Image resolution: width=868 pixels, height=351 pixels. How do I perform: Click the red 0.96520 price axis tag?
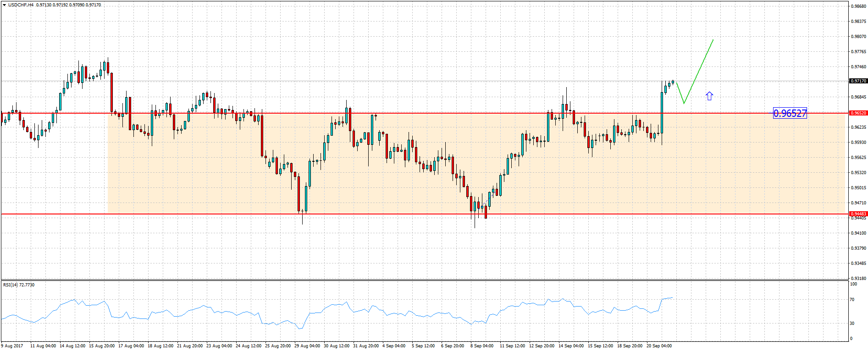(858, 113)
